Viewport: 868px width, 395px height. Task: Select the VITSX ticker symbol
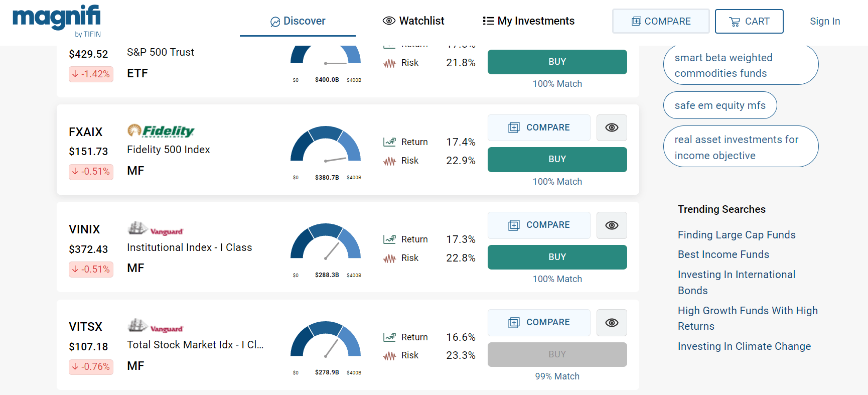click(x=85, y=327)
